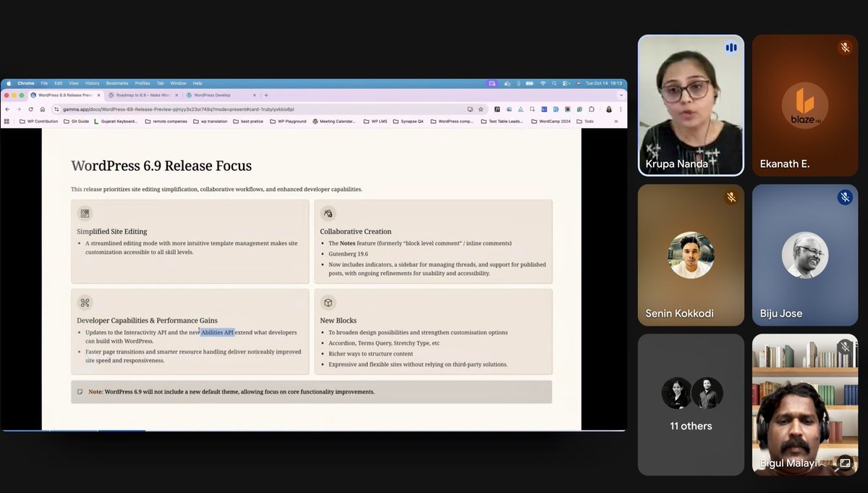Click the Collaborative Creation card icon
Screen dimensions: 868x493
[x=328, y=214]
